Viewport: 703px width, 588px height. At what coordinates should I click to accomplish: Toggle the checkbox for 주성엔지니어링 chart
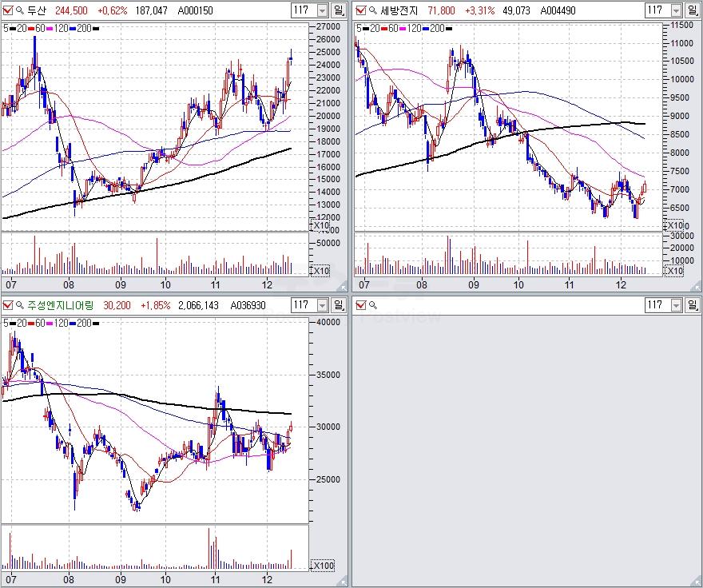pyautogui.click(x=8, y=305)
